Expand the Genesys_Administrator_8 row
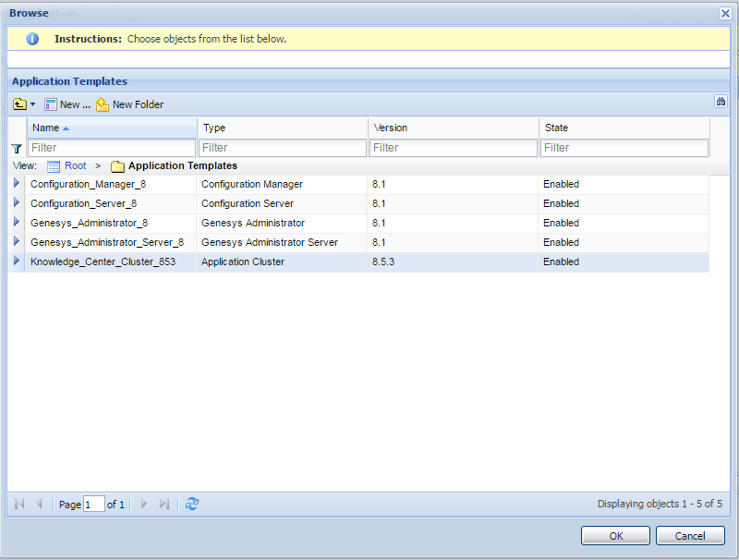The image size is (739, 560). [x=16, y=223]
